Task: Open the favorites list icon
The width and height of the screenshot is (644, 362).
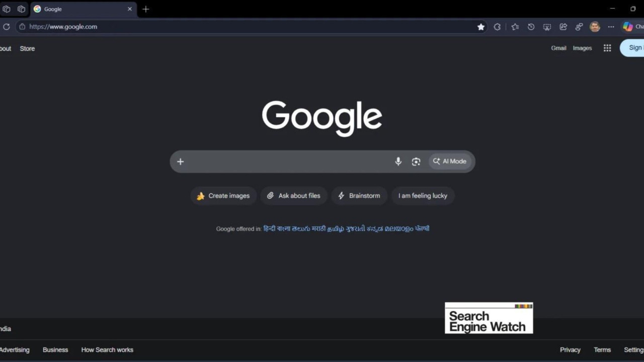Action: coord(515,27)
